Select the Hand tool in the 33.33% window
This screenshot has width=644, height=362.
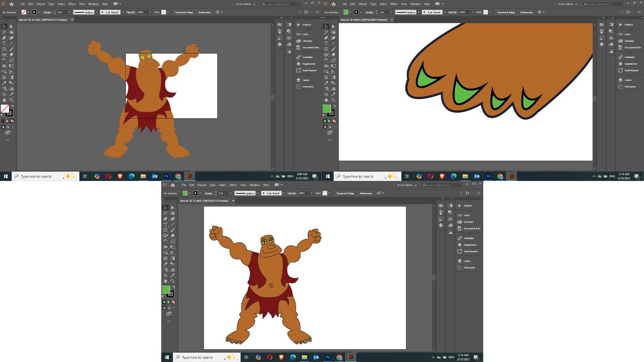4,100
